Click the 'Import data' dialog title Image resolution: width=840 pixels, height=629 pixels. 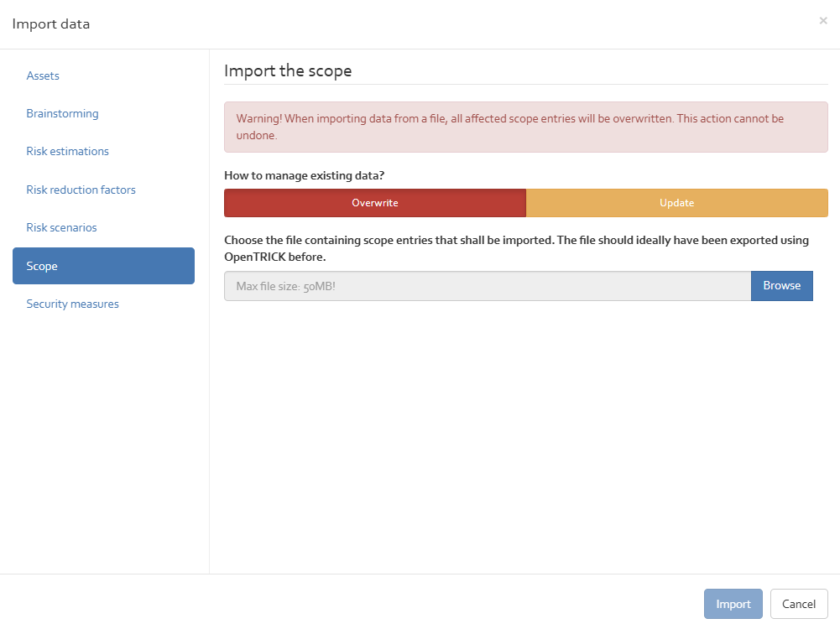[x=51, y=24]
